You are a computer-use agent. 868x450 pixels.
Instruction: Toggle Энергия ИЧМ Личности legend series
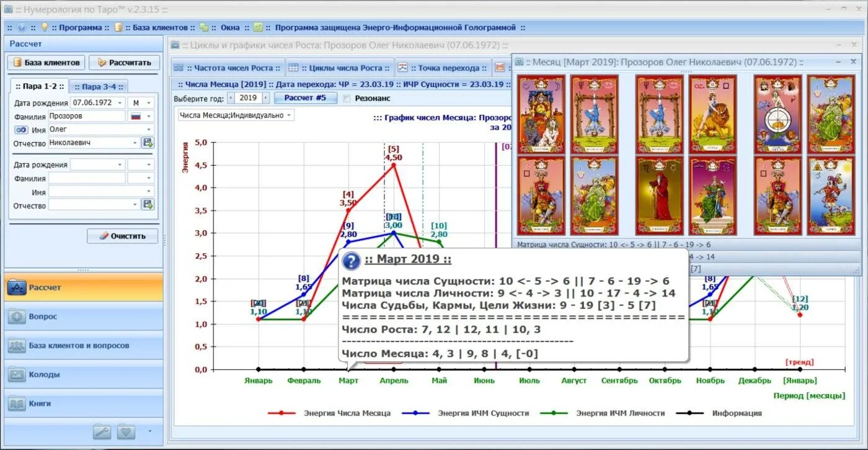point(603,413)
